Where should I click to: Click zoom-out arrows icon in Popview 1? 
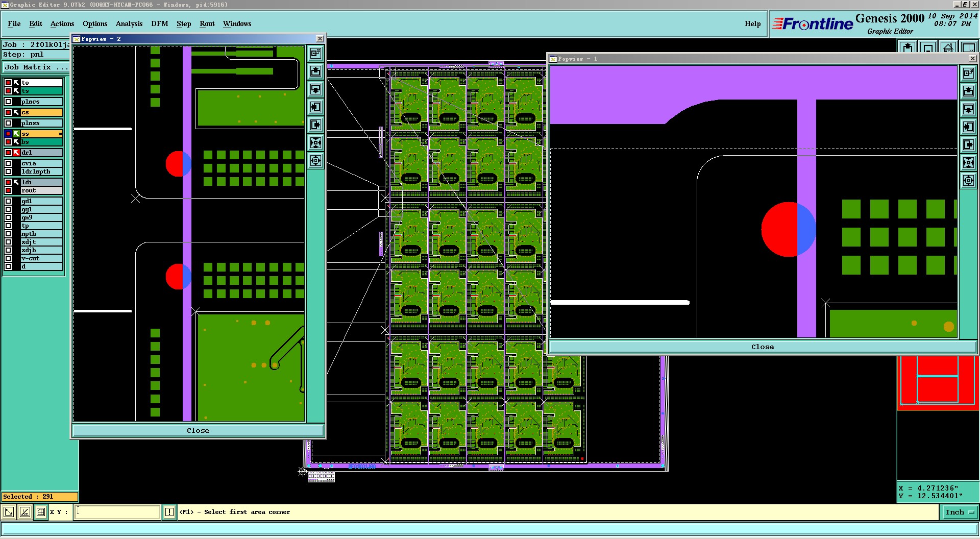coord(968,181)
